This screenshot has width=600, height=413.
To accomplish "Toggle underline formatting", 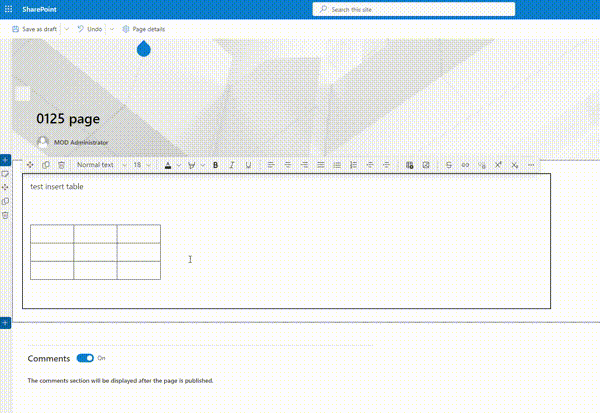I will click(x=248, y=165).
